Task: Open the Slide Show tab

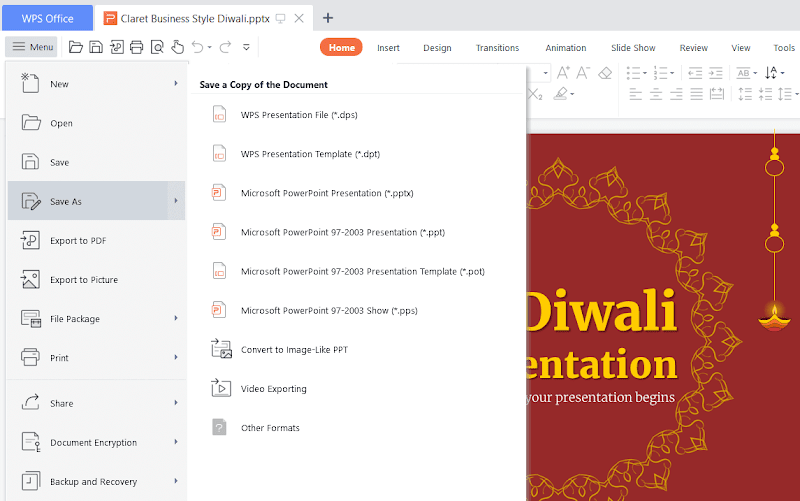Action: tap(633, 48)
